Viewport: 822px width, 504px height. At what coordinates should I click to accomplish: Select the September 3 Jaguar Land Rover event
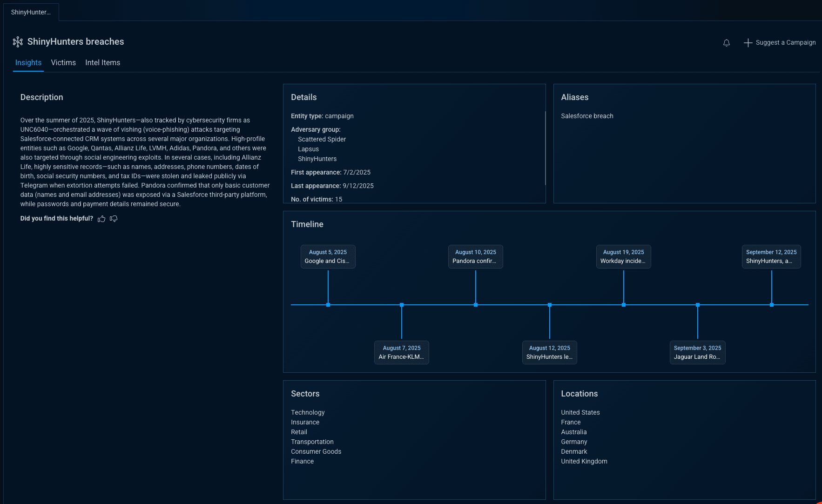[x=697, y=352]
